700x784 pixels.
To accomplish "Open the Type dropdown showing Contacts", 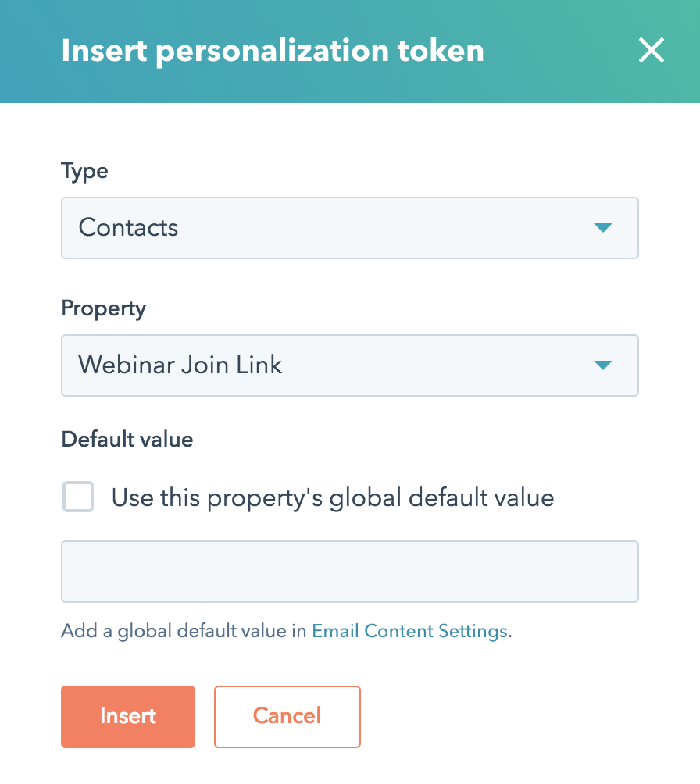I will tap(349, 228).
